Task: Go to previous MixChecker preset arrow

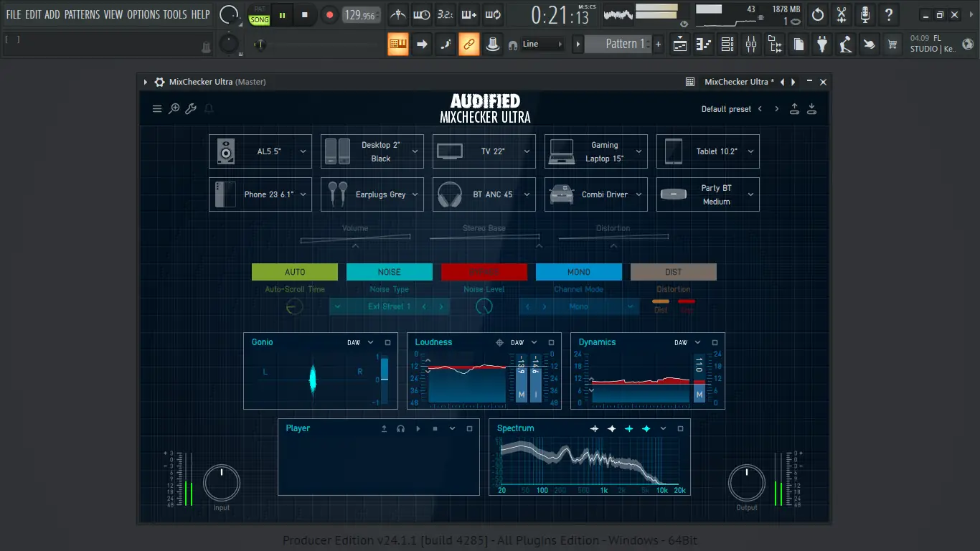Action: click(x=760, y=109)
